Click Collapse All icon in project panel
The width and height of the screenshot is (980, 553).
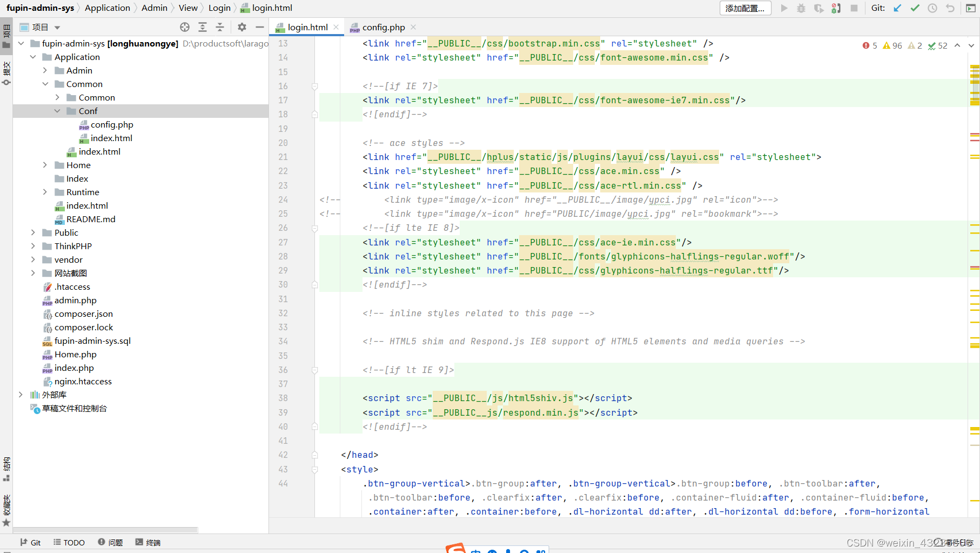point(220,27)
